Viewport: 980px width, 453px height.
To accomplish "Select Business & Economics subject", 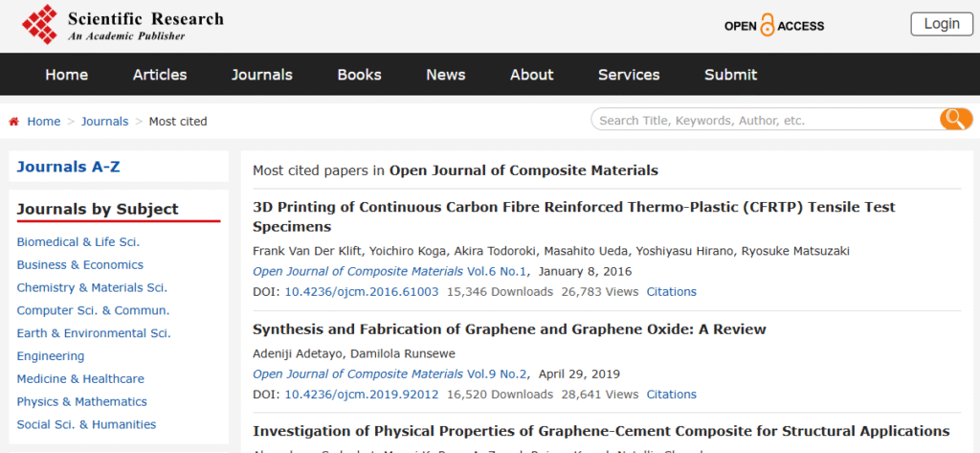I will (80, 264).
